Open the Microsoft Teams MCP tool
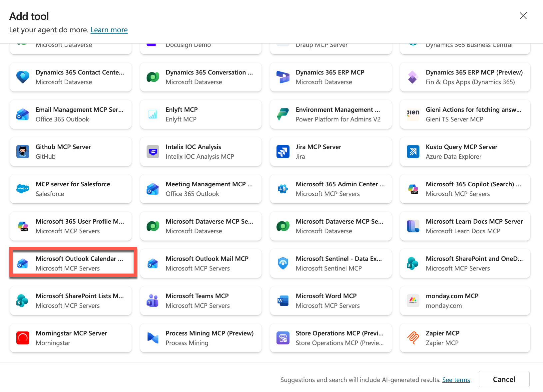This screenshot has height=392, width=543. click(201, 300)
